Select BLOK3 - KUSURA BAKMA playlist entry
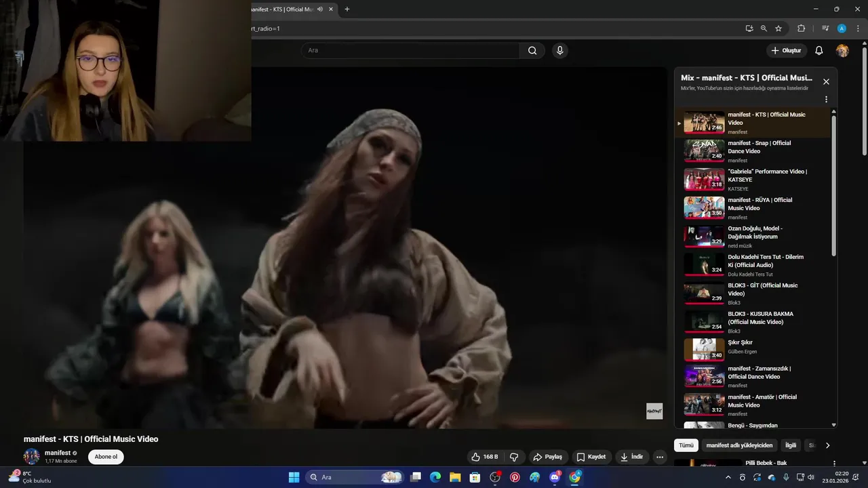This screenshot has width=868, height=488. pos(752,322)
